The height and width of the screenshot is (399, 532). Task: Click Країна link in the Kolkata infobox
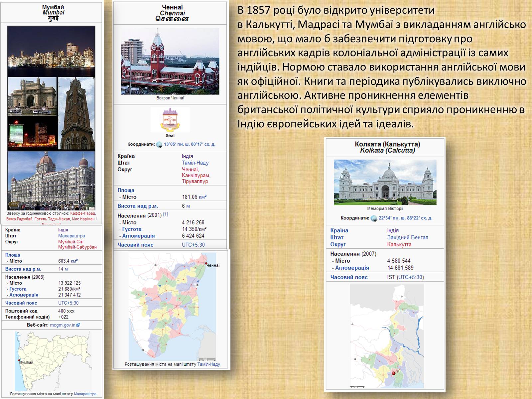(339, 230)
